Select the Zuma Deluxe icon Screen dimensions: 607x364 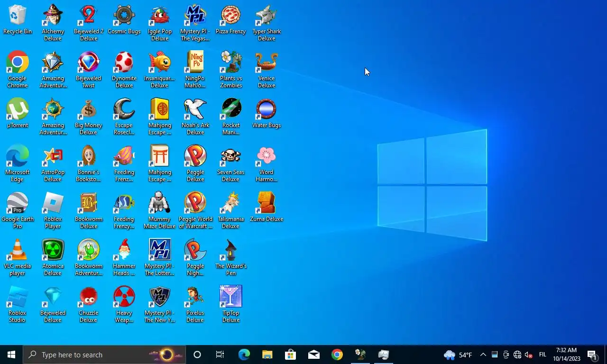pos(267,207)
